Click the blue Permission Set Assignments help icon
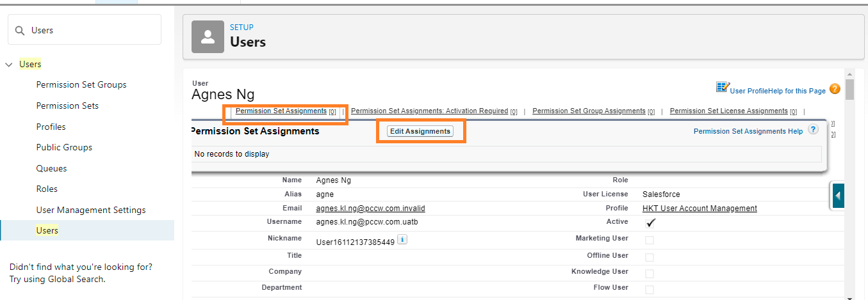 (814, 129)
